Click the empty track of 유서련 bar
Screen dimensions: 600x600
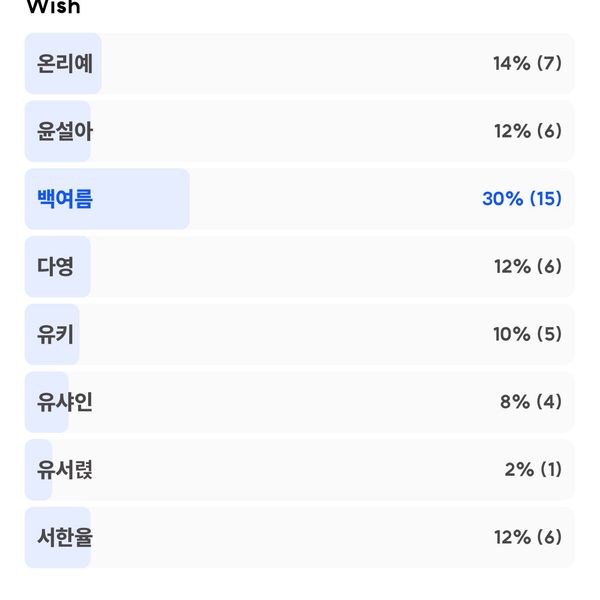pyautogui.click(x=313, y=470)
